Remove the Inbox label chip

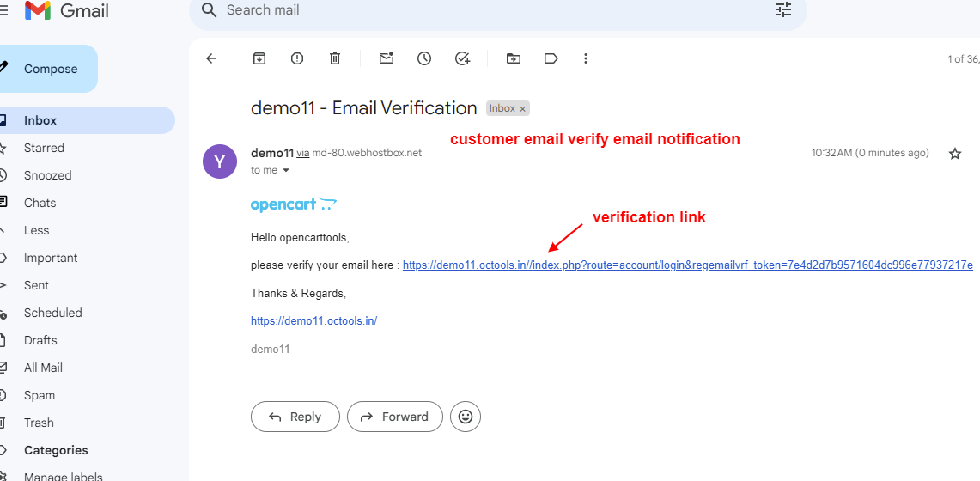click(523, 109)
